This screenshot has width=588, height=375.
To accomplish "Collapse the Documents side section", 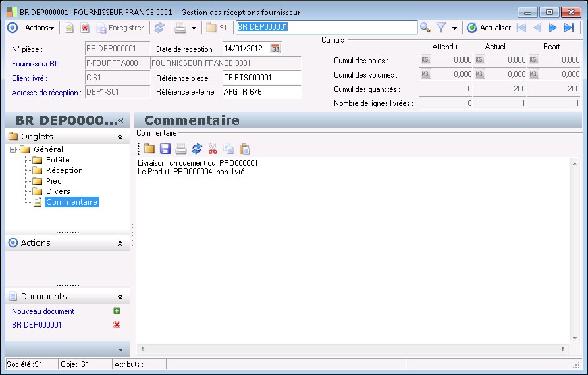I will click(120, 297).
